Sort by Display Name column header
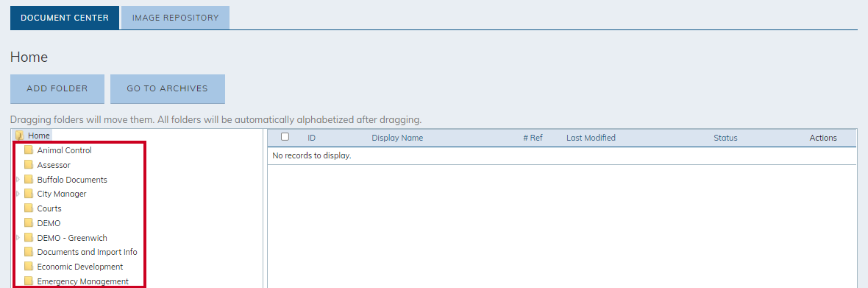The width and height of the screenshot is (868, 288). 397,138
